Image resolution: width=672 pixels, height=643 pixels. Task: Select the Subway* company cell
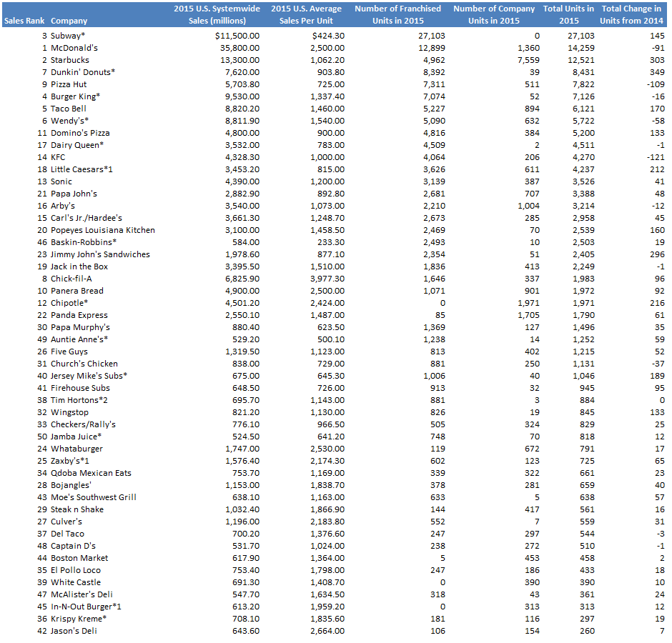coord(68,36)
